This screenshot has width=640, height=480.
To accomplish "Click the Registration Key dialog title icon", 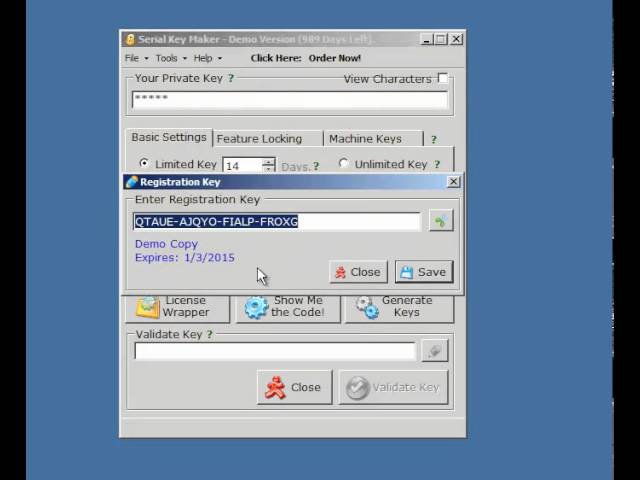I will tap(131, 182).
